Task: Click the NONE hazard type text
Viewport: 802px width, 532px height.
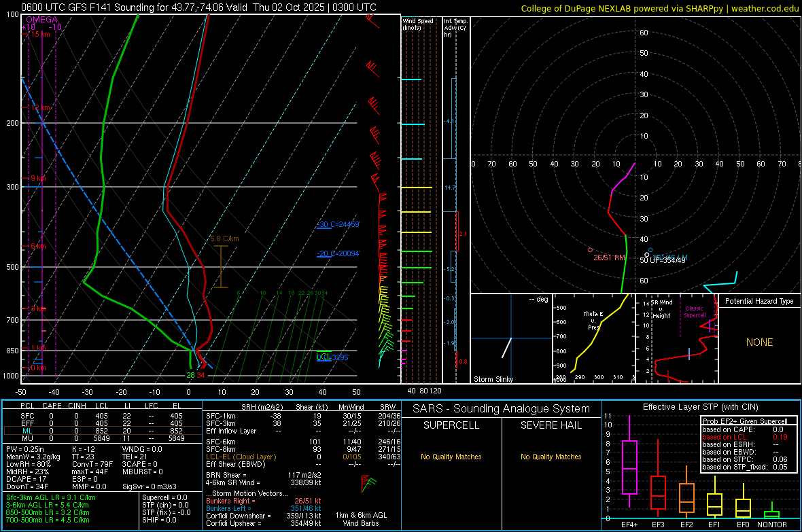Action: pyautogui.click(x=760, y=342)
